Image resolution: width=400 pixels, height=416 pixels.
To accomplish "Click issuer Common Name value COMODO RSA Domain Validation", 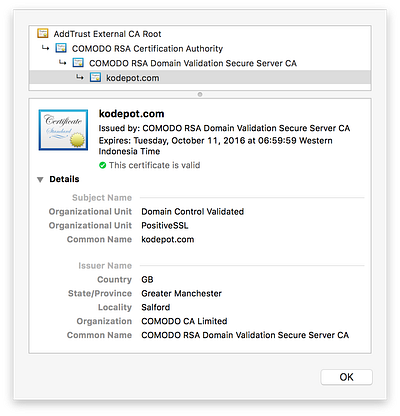I will click(x=245, y=335).
